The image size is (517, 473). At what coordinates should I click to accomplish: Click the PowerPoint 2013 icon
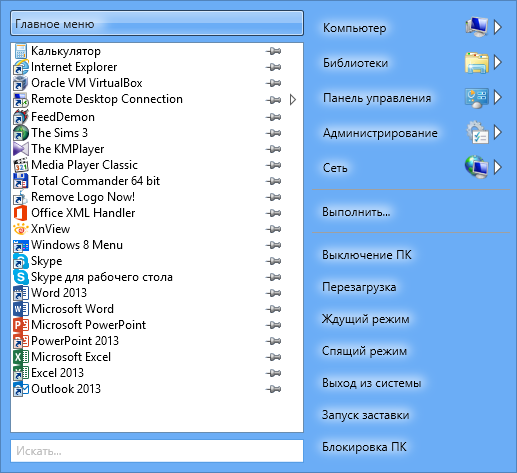(x=21, y=341)
